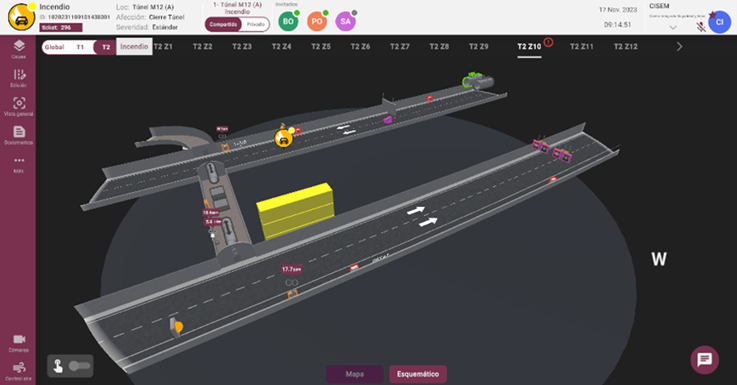Image resolution: width=737 pixels, height=385 pixels.
Task: Open the Edición tool
Action: [x=18, y=78]
